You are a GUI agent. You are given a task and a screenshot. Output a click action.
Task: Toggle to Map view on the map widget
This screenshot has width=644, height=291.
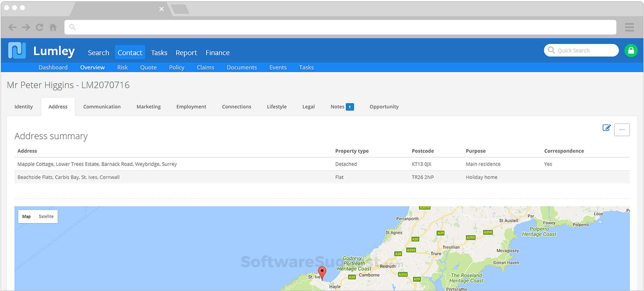point(27,217)
